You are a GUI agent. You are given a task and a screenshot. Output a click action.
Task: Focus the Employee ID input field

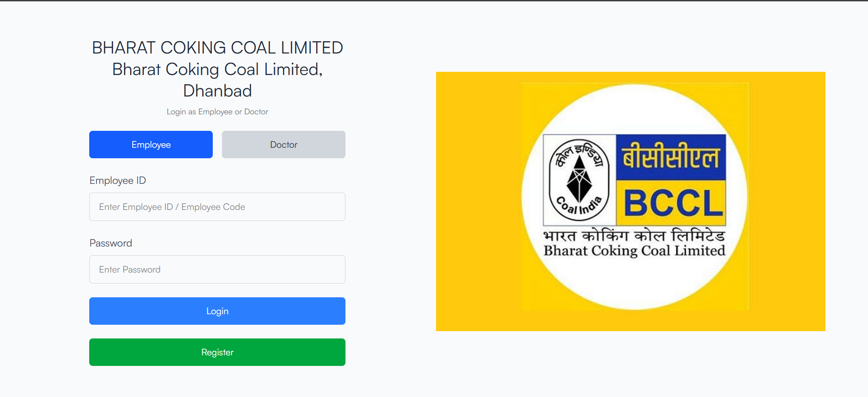tap(217, 207)
